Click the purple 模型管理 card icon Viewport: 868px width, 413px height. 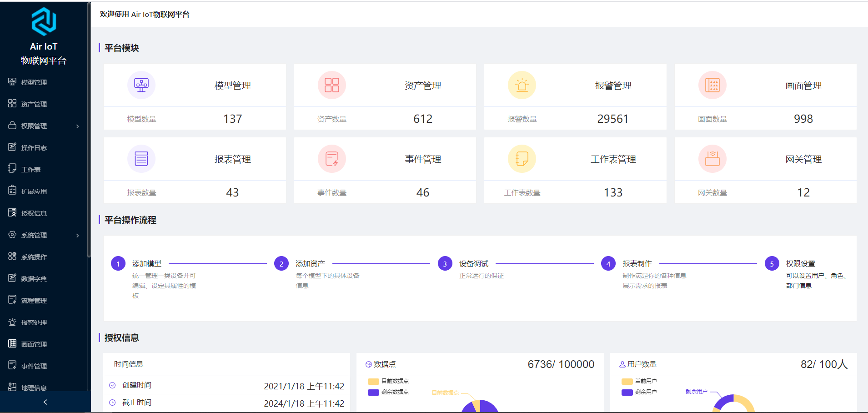click(141, 85)
